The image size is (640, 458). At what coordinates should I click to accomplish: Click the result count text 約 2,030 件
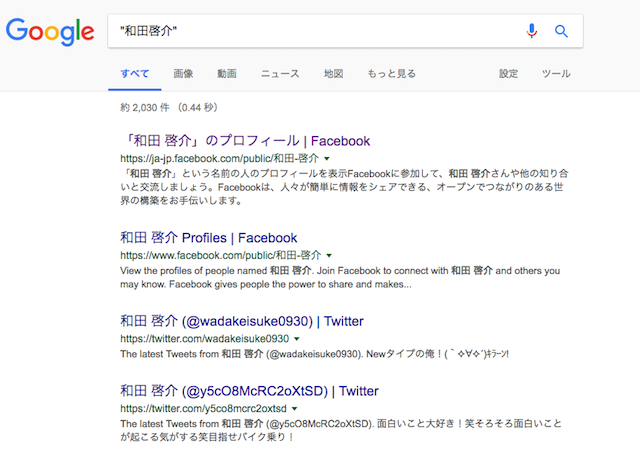tap(145, 108)
